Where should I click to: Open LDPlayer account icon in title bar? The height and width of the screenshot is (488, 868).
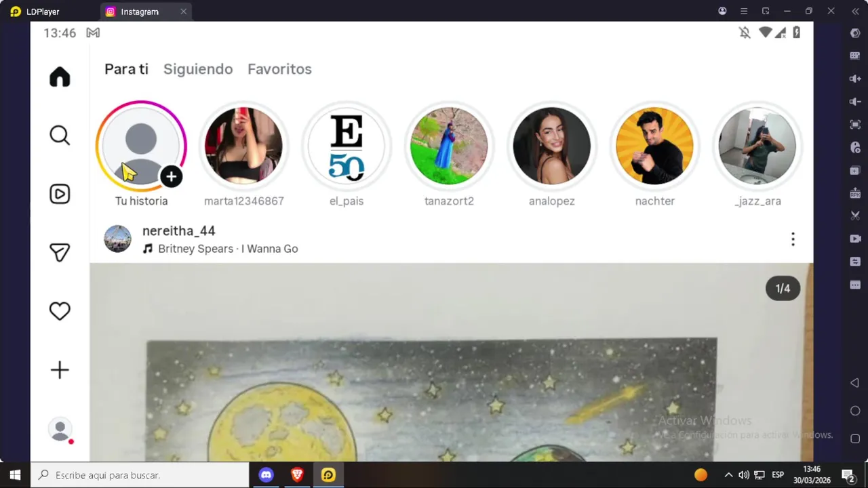coord(722,12)
